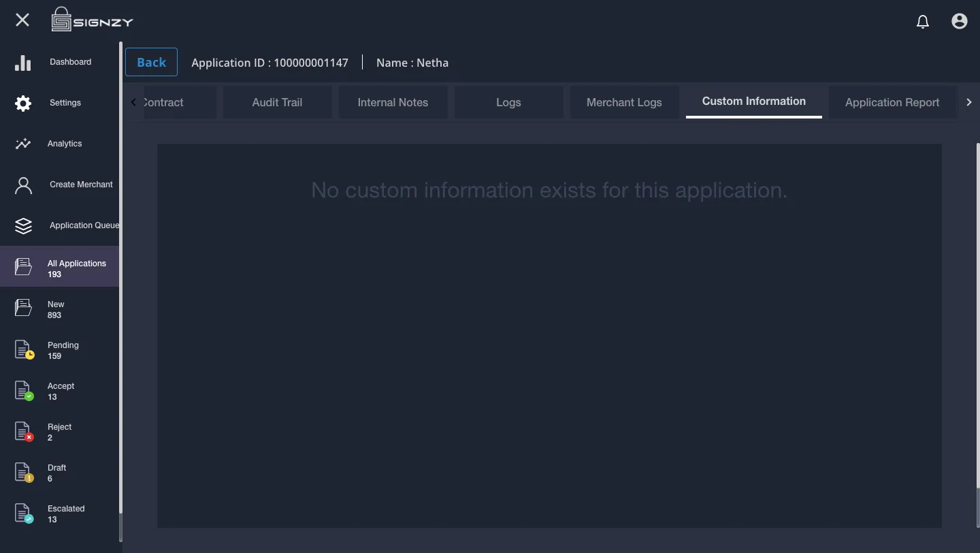The height and width of the screenshot is (553, 980).
Task: Click the Analytics graph icon
Action: (23, 144)
